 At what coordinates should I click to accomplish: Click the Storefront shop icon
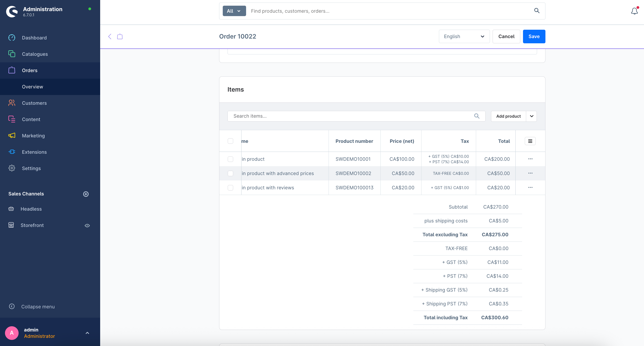point(11,225)
